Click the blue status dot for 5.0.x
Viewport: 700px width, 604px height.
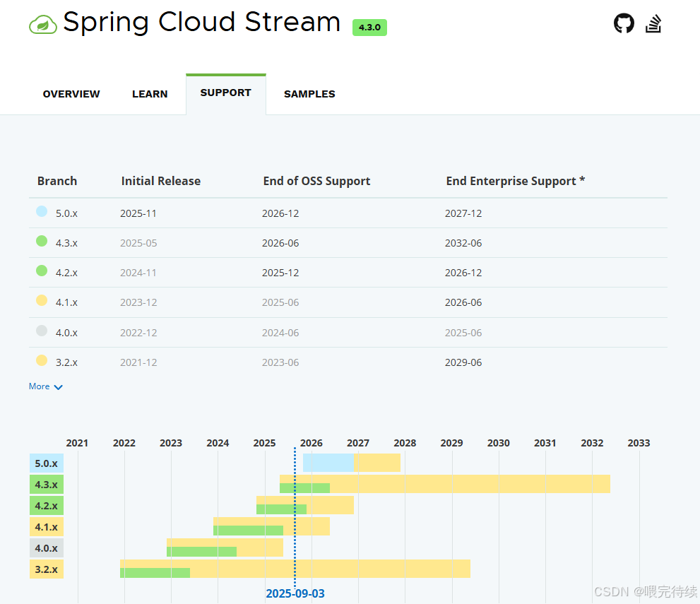tap(42, 211)
